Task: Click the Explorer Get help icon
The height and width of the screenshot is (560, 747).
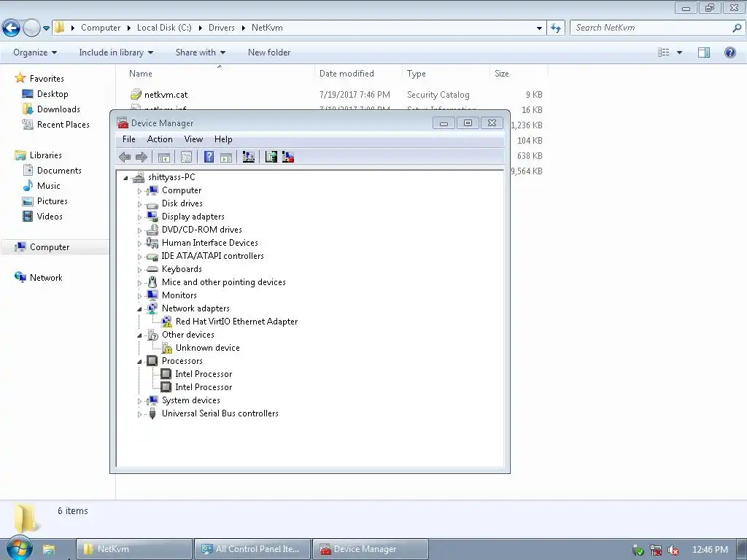Action: [729, 52]
